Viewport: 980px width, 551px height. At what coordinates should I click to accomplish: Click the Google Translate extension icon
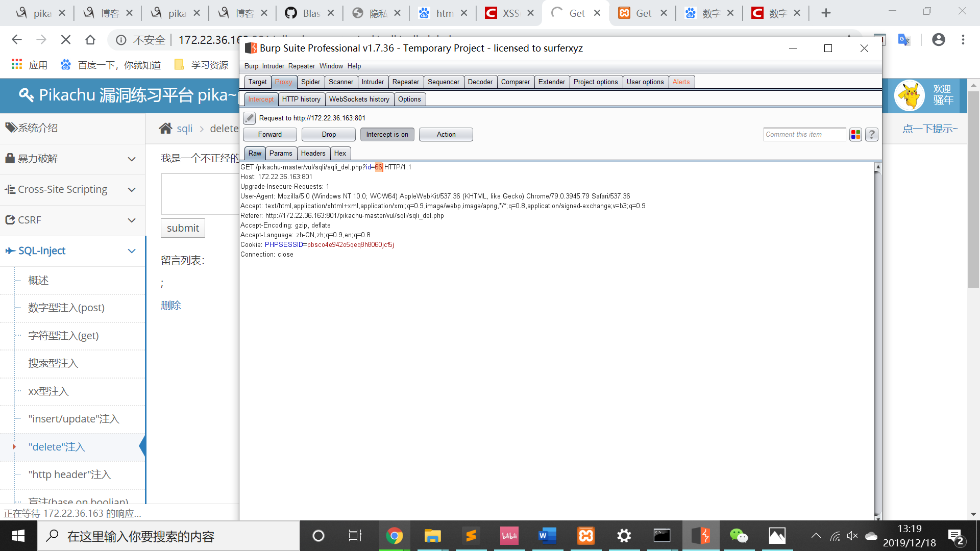(x=904, y=40)
